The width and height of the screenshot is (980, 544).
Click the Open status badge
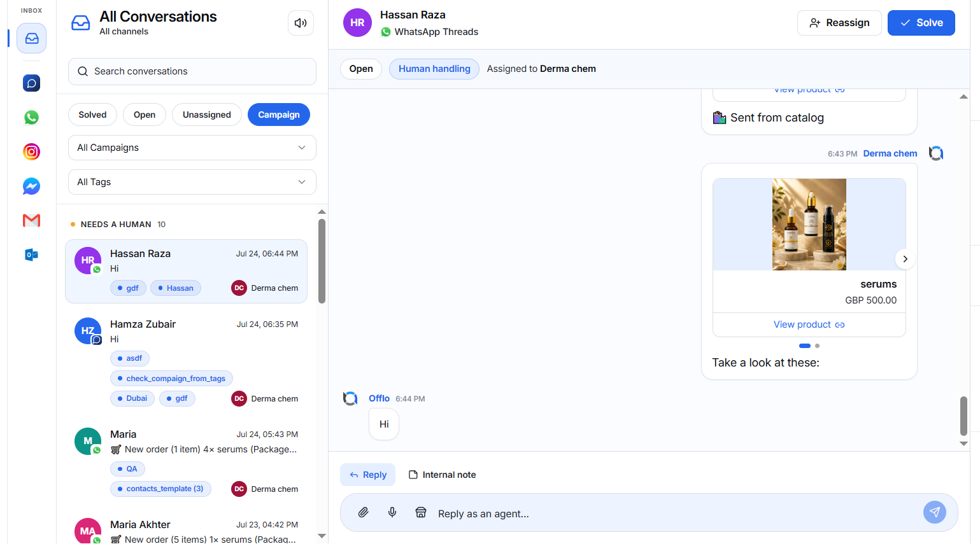click(361, 69)
